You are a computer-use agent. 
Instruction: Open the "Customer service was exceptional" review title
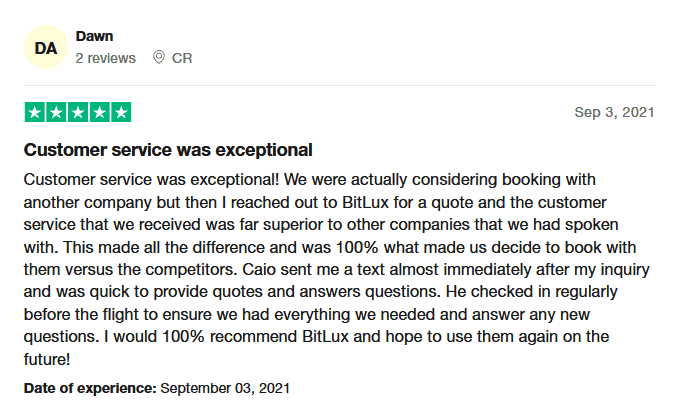pyautogui.click(x=168, y=150)
